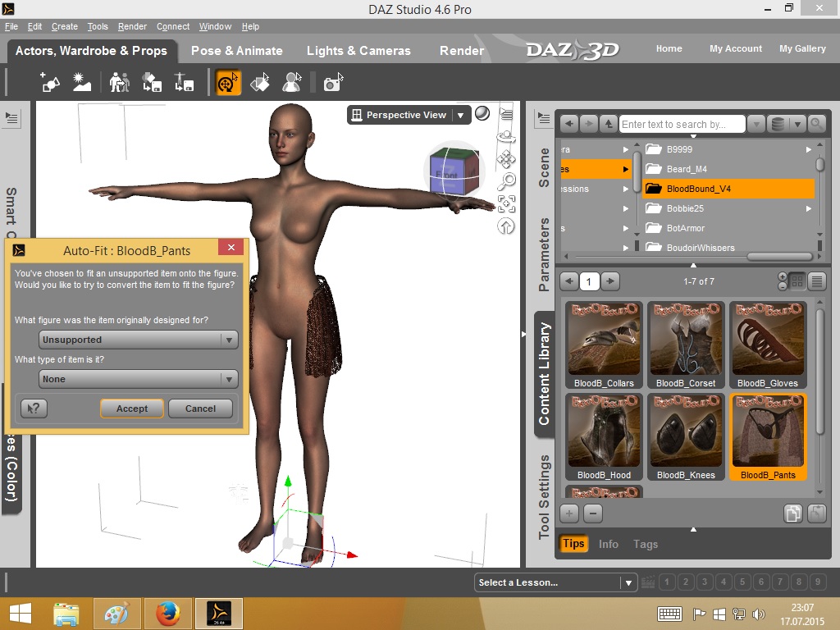The height and width of the screenshot is (630, 840).
Task: Click the pan camera viewport control
Action: coord(506,159)
